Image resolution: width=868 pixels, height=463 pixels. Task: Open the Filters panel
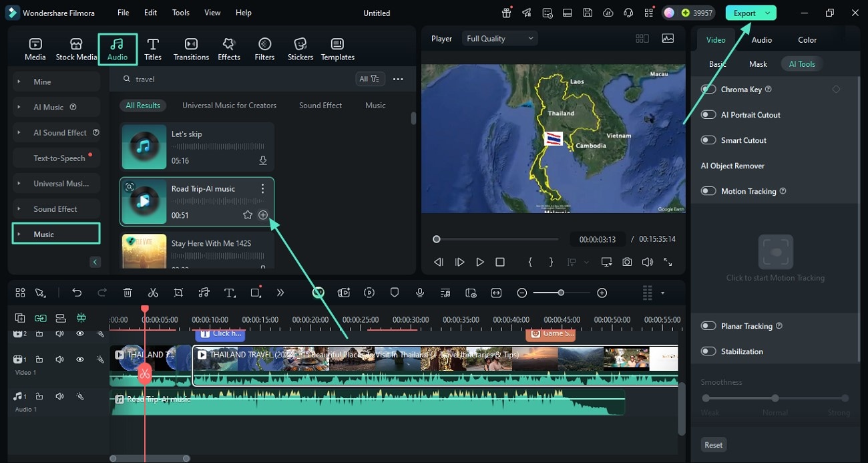(264, 49)
